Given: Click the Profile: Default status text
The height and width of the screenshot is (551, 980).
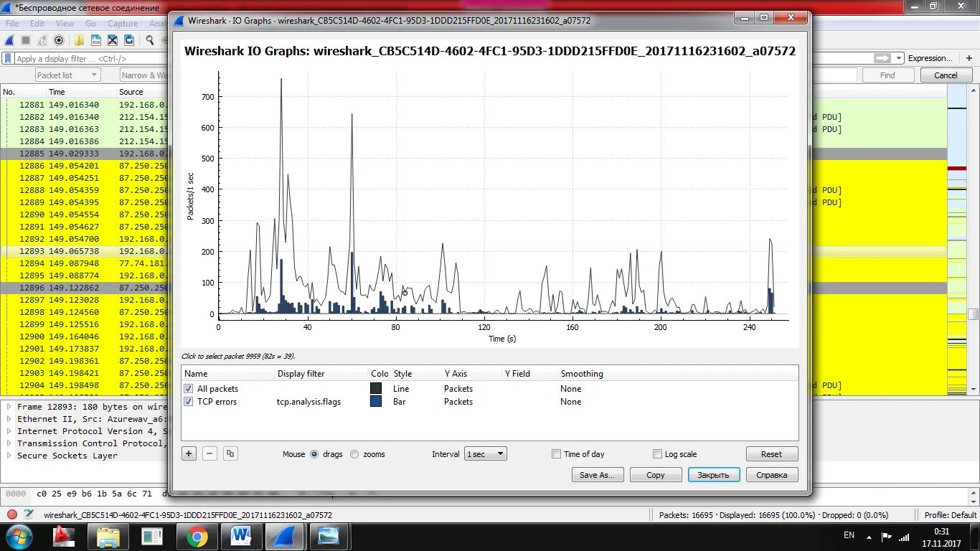Looking at the screenshot, I should click(951, 514).
